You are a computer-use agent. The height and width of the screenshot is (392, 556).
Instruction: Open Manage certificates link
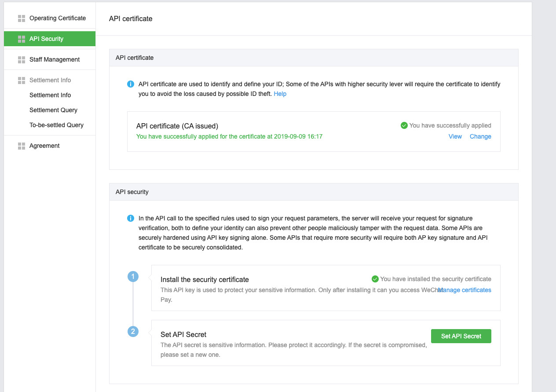pyautogui.click(x=465, y=290)
